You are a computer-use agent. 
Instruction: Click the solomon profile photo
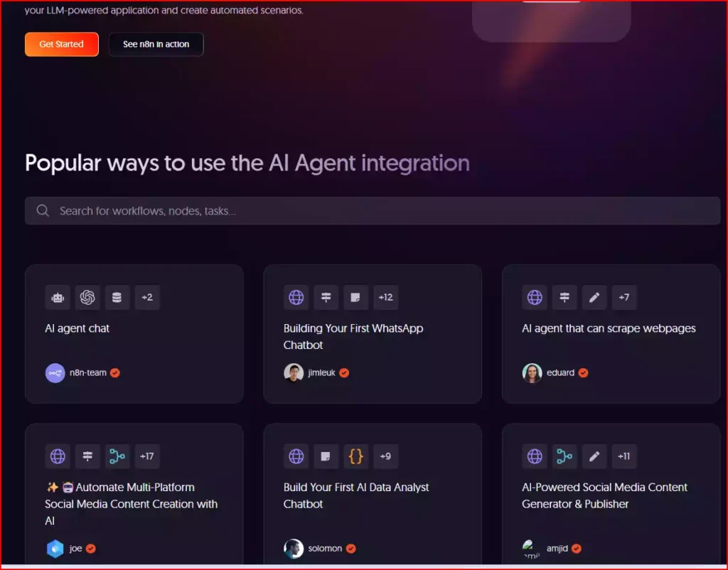pos(294,549)
